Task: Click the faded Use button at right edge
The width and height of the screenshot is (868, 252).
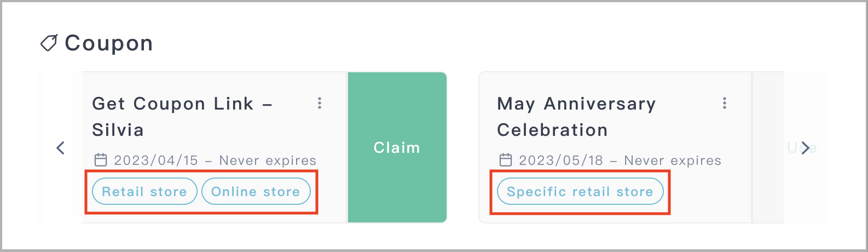Action: [x=802, y=148]
